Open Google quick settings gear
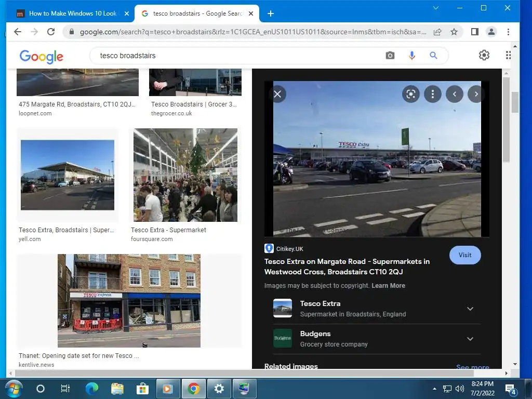Image resolution: width=532 pixels, height=399 pixels. 484,55
